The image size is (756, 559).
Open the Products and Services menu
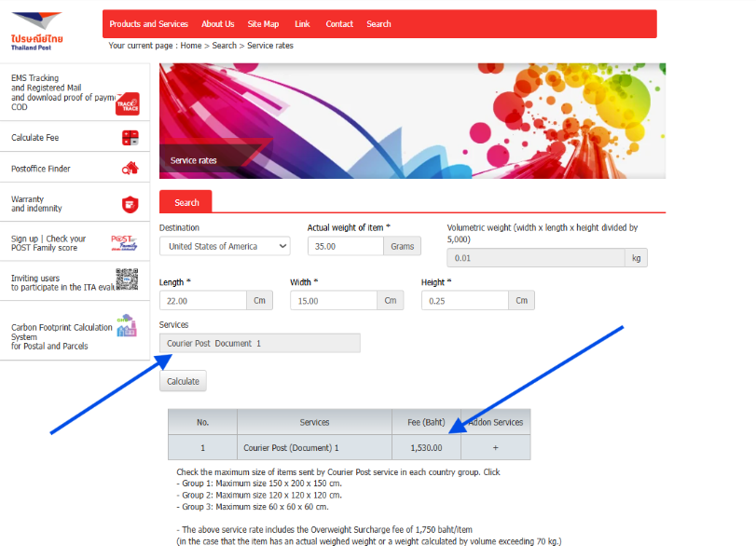click(x=148, y=24)
